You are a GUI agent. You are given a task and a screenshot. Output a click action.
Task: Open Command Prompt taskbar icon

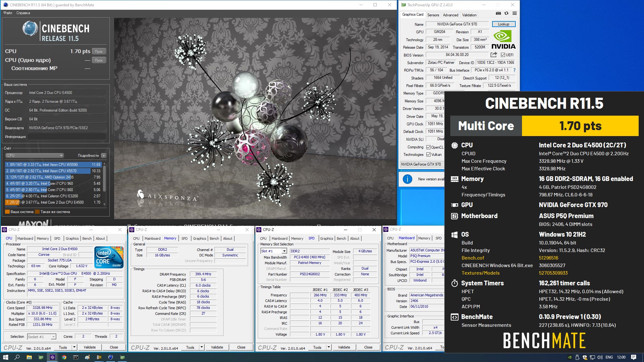76,357
